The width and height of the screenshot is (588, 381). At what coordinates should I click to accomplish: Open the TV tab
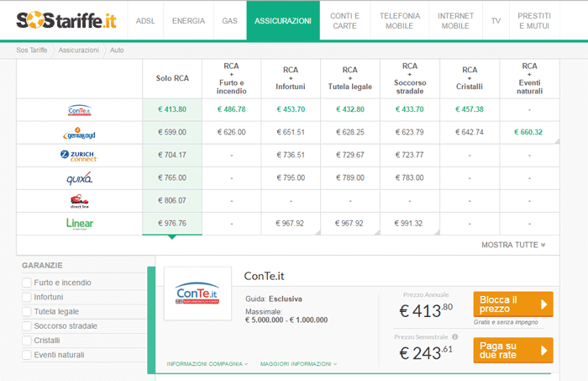click(496, 21)
